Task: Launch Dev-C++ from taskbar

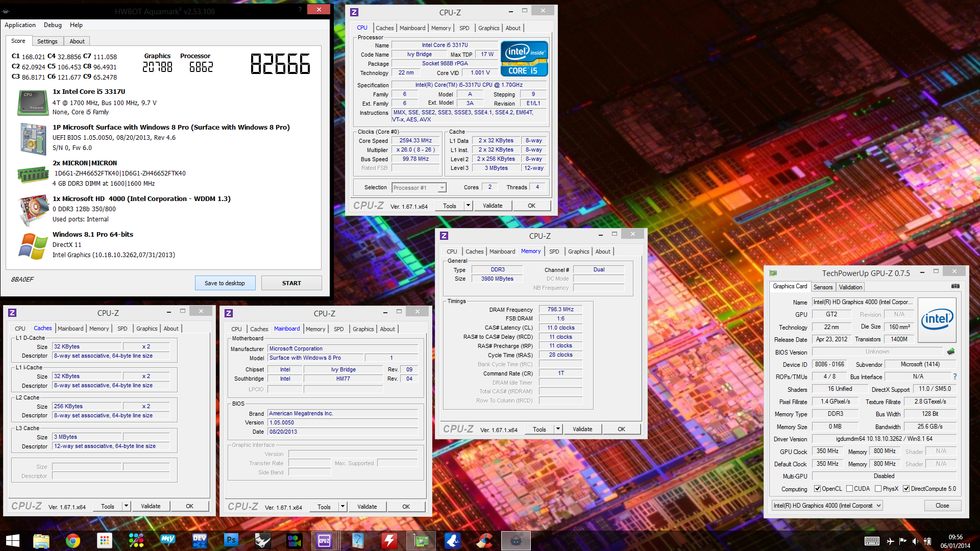Action: 200,541
